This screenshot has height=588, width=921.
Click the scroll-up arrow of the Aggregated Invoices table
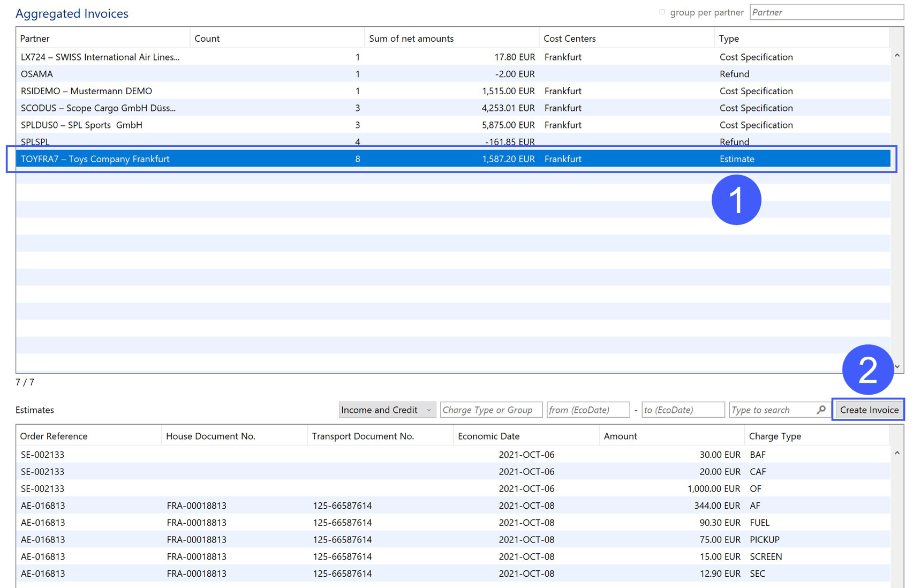[896, 55]
